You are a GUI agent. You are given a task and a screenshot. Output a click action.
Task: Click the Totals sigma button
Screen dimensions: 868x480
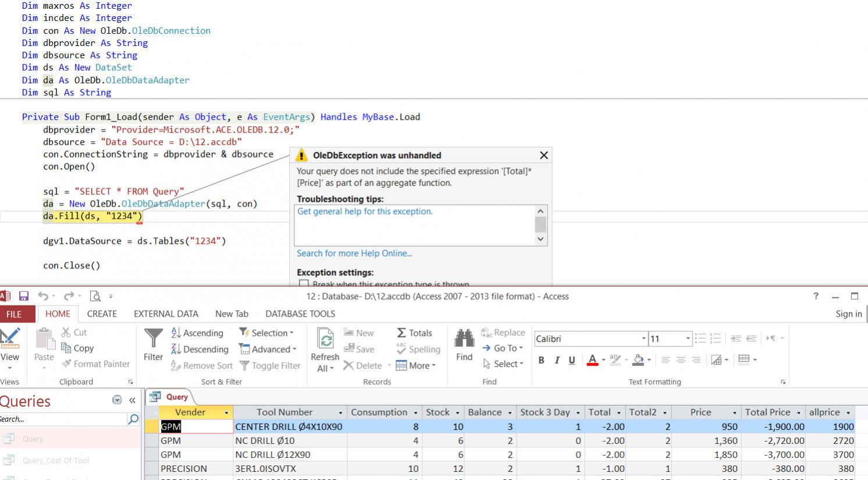pos(414,333)
